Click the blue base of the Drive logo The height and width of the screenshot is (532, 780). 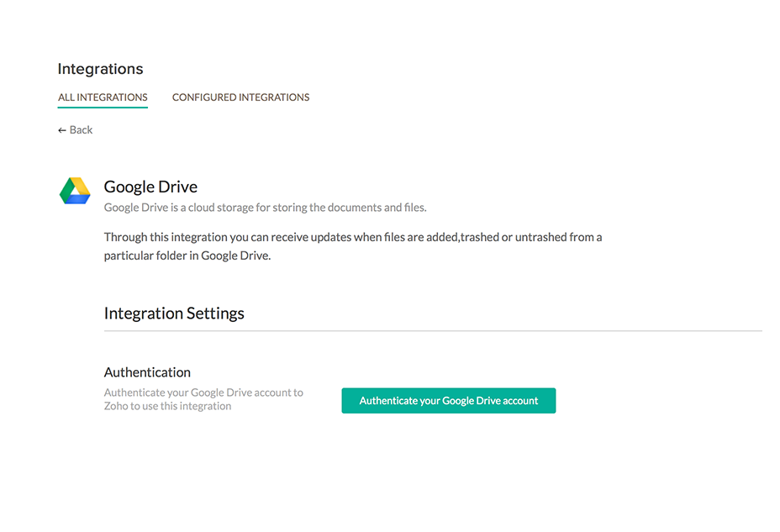tap(77, 199)
